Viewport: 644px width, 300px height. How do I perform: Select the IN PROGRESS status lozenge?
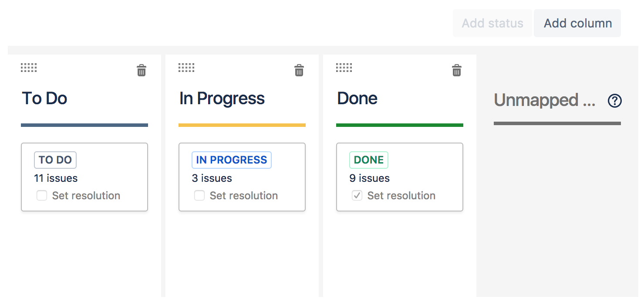[232, 160]
